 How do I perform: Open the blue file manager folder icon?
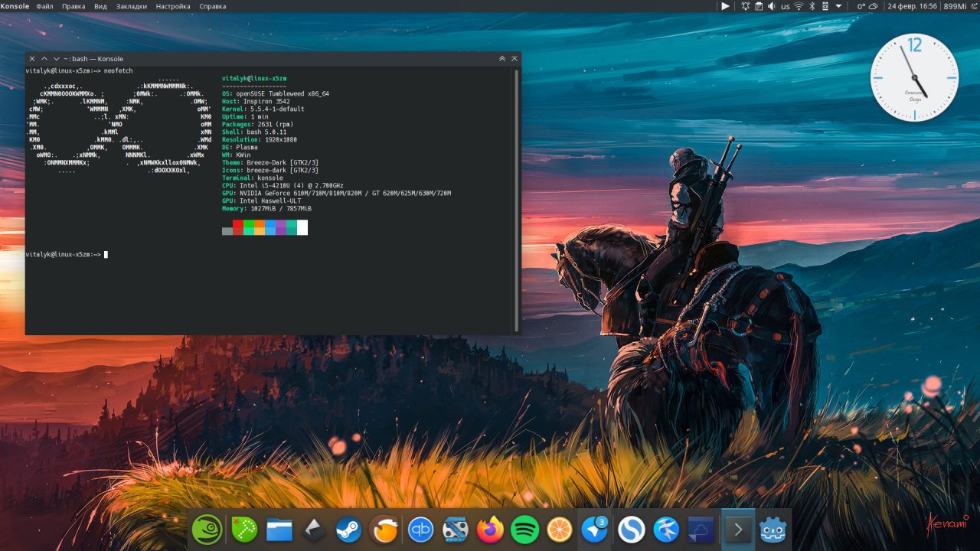(x=279, y=530)
